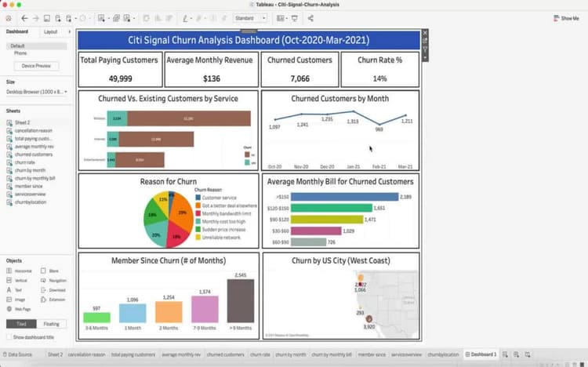Click new story icon in bottom tab bar

tap(528, 354)
